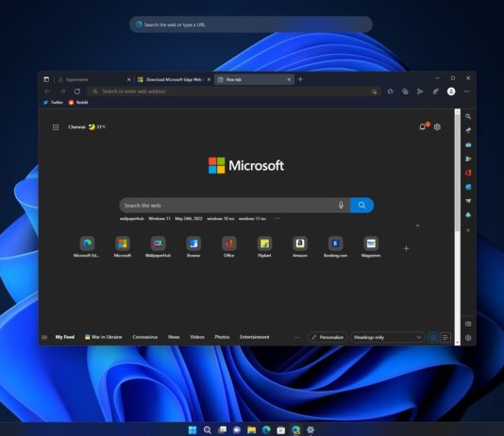Viewport: 504px width, 436px height.
Task: Open the News feed tab
Action: coord(174,337)
